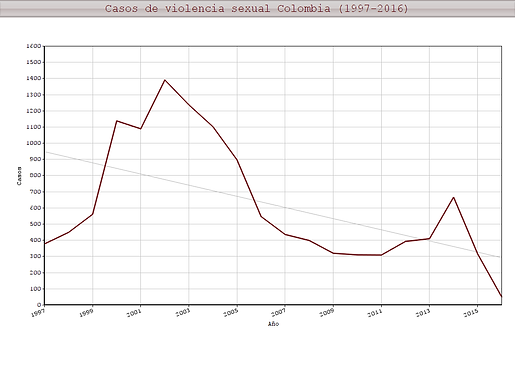Click the 2003 x-axis tick label

click(183, 312)
